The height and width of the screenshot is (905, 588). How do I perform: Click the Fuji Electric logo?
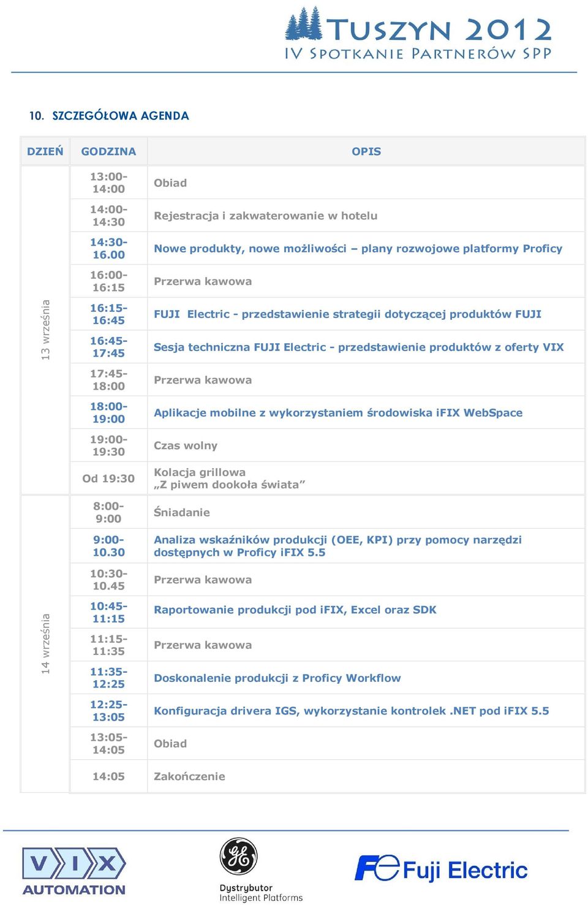tap(441, 869)
